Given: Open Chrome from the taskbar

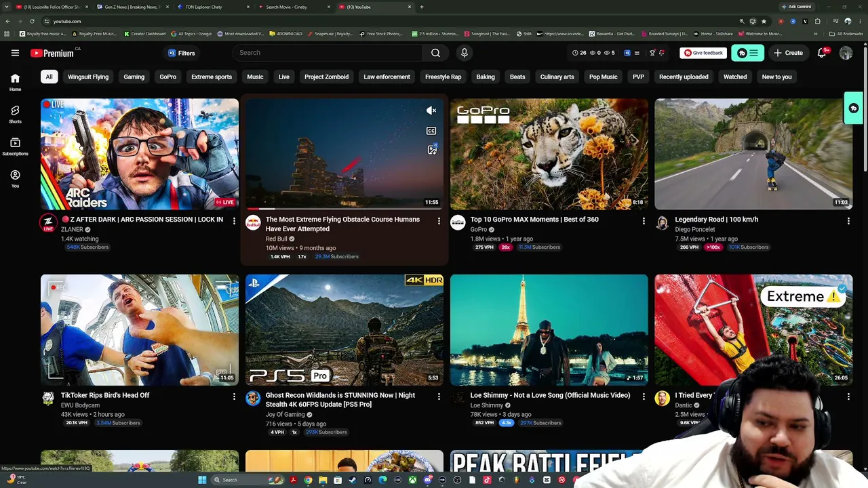Looking at the screenshot, I should [x=308, y=480].
